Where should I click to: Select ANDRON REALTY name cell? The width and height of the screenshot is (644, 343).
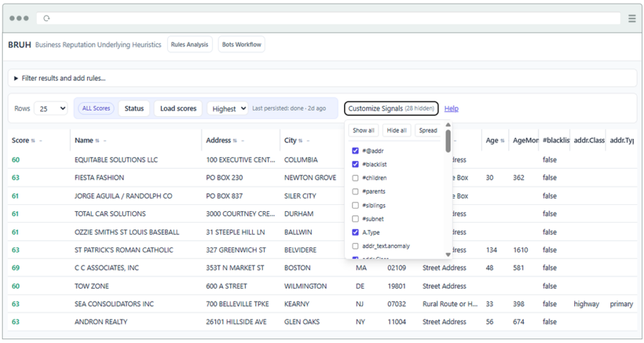(x=101, y=322)
